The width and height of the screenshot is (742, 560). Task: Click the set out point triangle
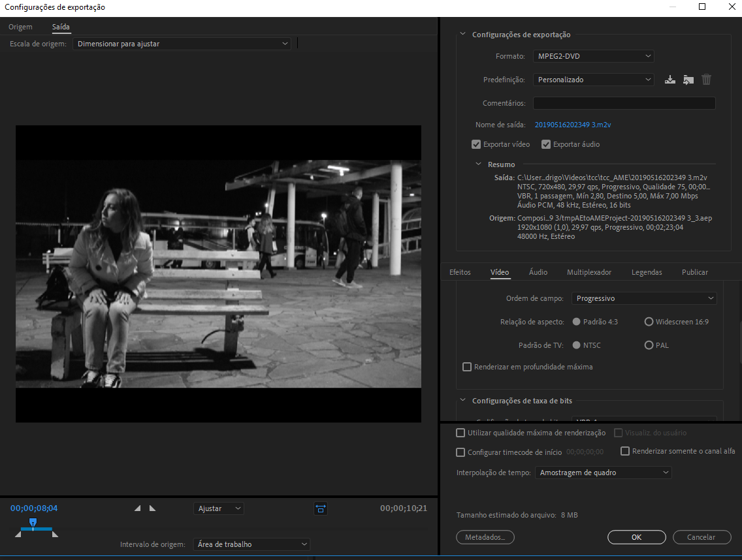pyautogui.click(x=152, y=508)
